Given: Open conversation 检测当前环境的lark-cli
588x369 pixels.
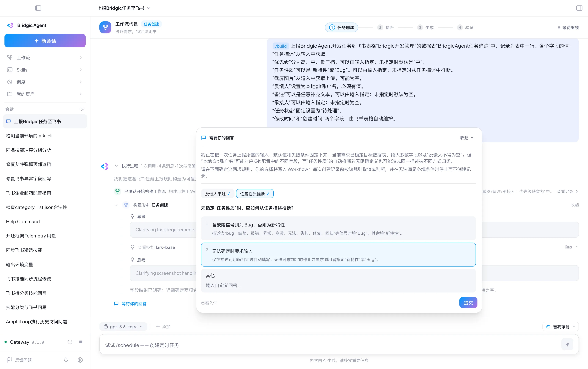Looking at the screenshot, I should tap(45, 136).
